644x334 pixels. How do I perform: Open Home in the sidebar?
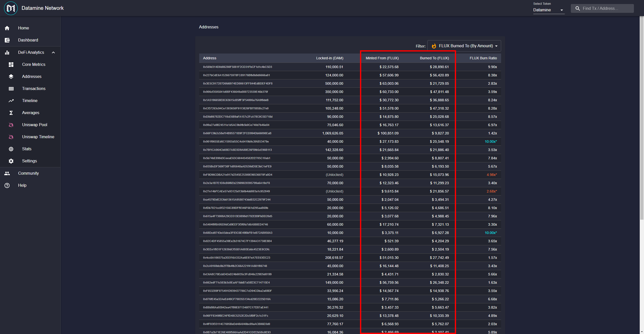[30, 28]
